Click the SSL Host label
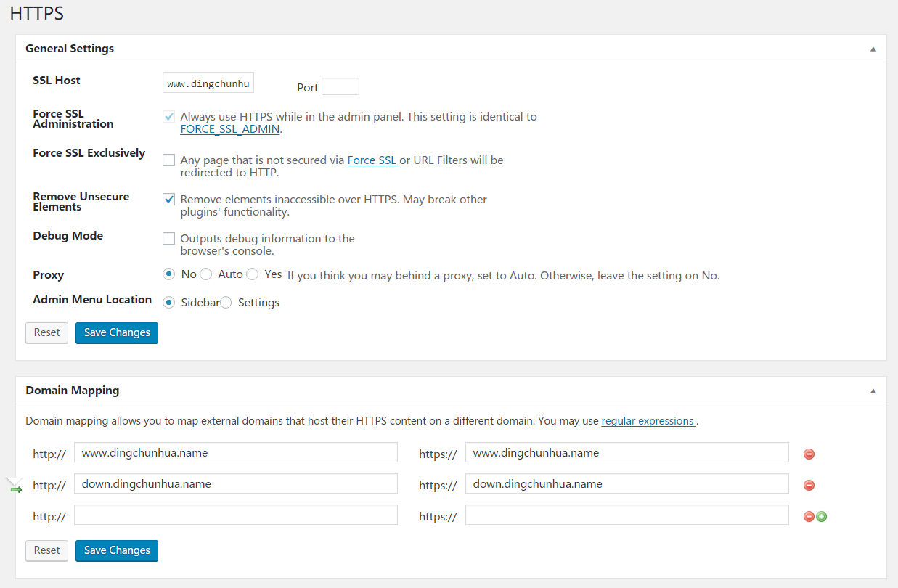Image resolution: width=898 pixels, height=588 pixels. 57,81
